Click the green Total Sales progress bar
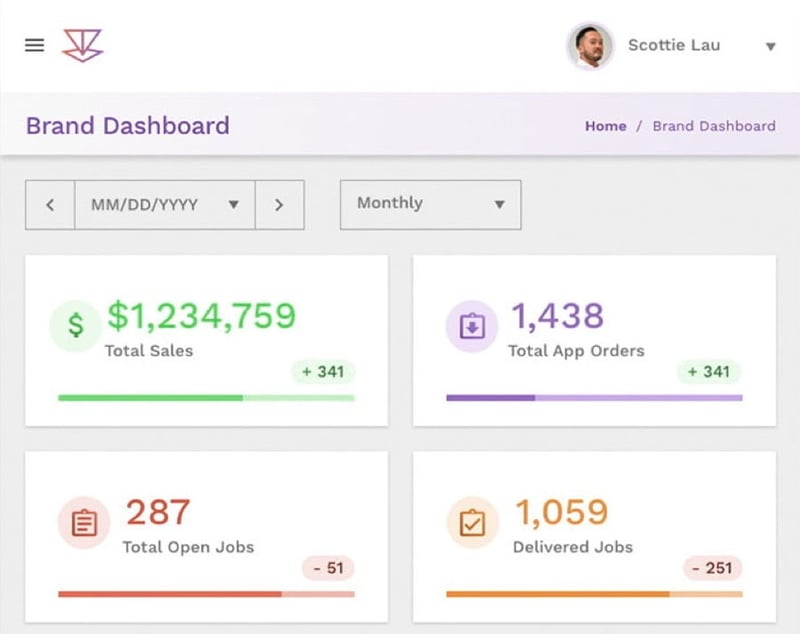Screen dimensions: 800x634 (x=206, y=398)
